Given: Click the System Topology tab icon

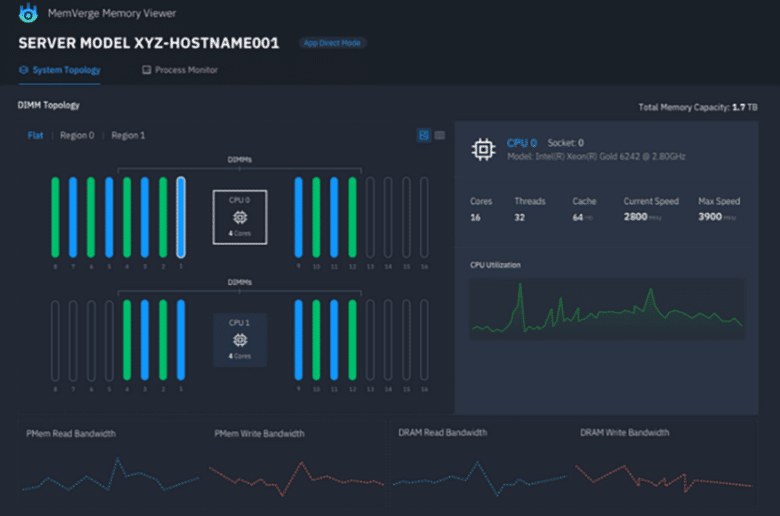Looking at the screenshot, I should [23, 70].
